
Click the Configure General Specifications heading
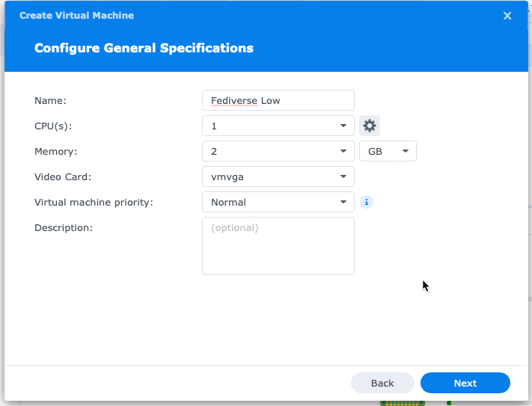pyautogui.click(x=144, y=49)
